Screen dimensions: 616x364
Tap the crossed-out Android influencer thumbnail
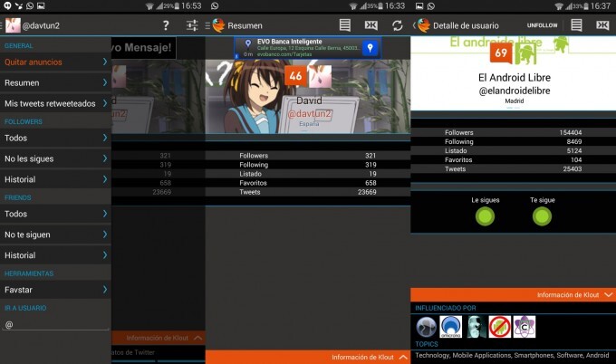(x=499, y=327)
